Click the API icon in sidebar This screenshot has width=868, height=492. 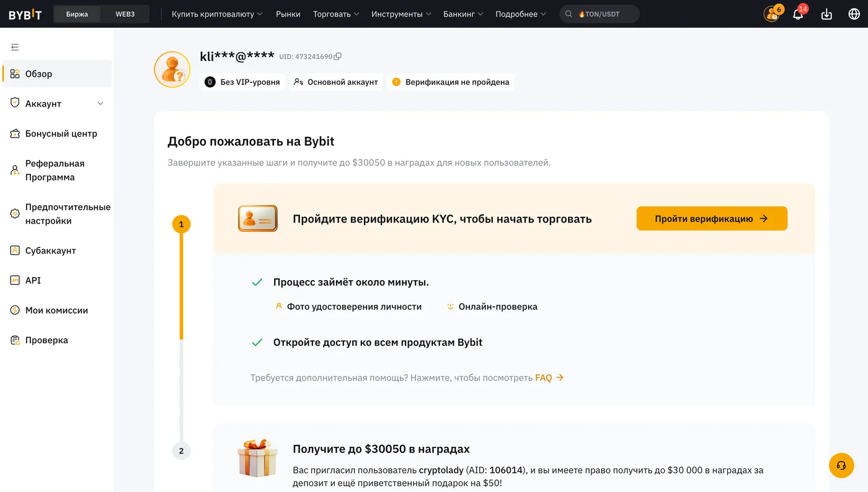[x=15, y=280]
